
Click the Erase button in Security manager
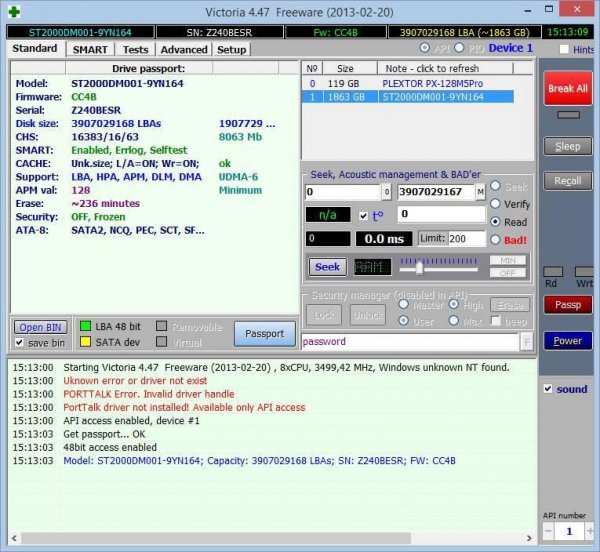click(x=510, y=304)
